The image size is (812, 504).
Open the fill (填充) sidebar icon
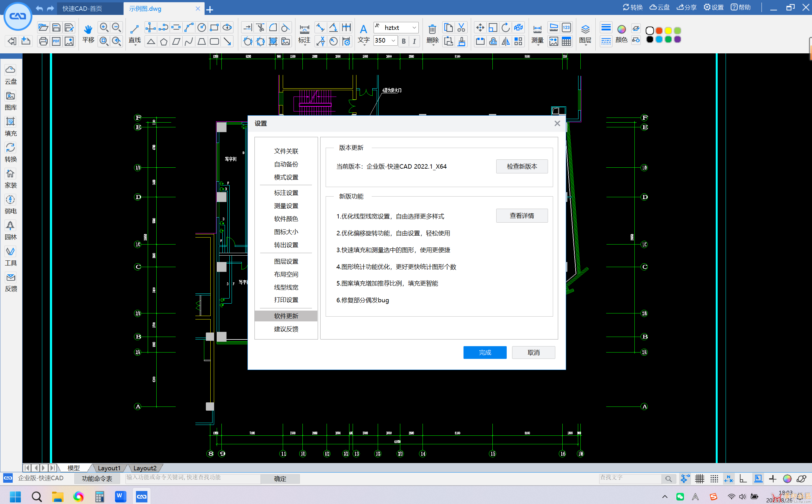(10, 127)
